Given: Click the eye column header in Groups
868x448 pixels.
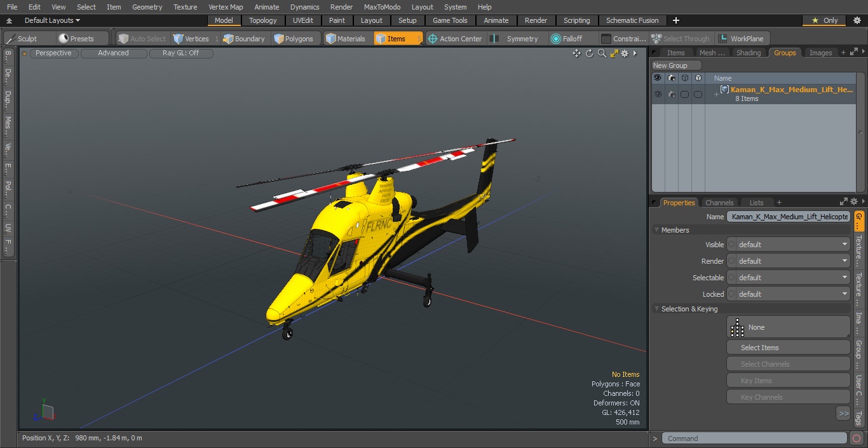Looking at the screenshot, I should click(658, 78).
